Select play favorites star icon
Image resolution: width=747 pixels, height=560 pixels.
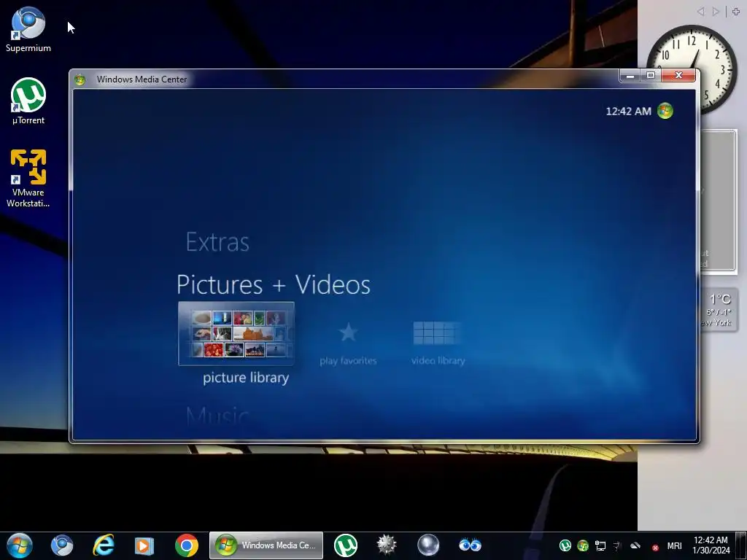pos(348,332)
